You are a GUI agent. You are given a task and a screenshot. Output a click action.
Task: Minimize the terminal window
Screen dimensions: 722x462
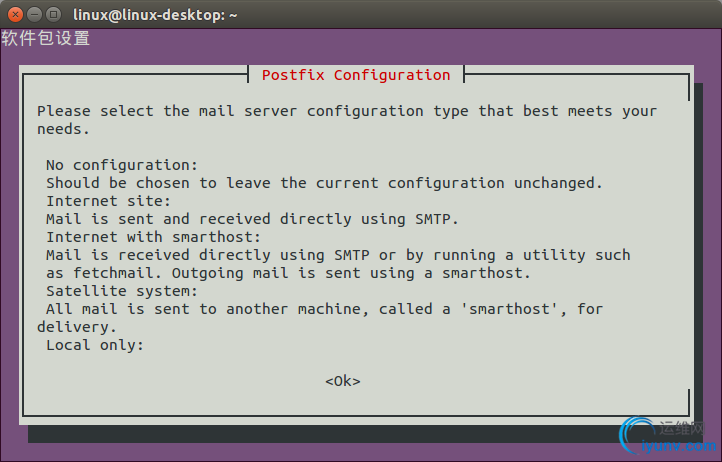(33, 15)
